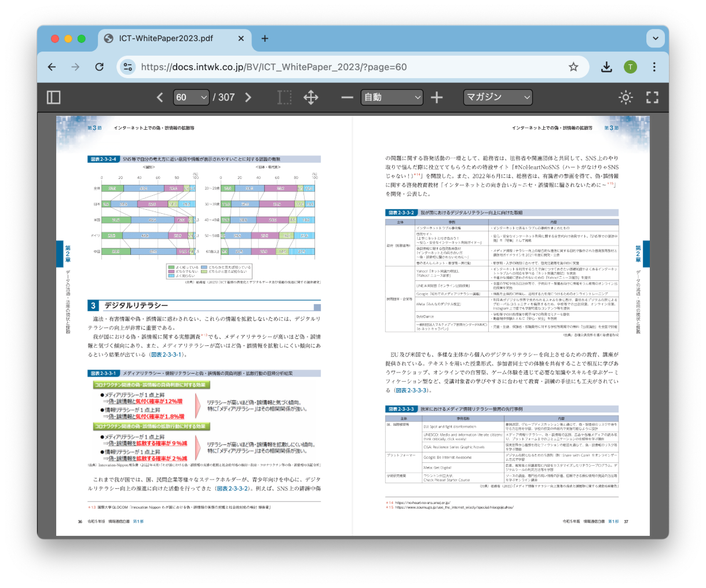Viewport: 706px width, 588px height.
Task: Open browser downloads icon
Action: coord(606,67)
